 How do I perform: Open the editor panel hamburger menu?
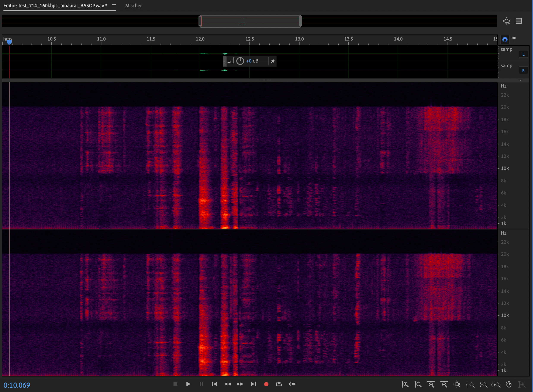click(114, 6)
